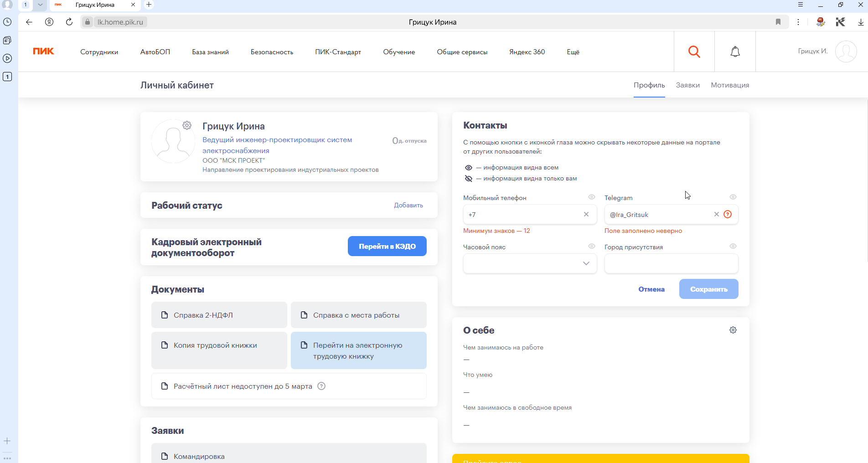Open the portal search icon

point(694,51)
